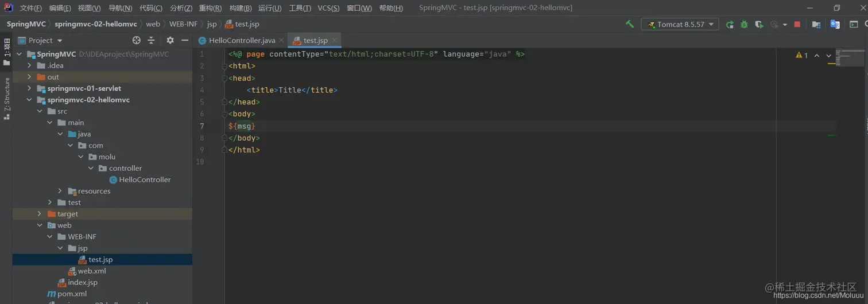Click the grayed profiler run icon

click(x=774, y=24)
